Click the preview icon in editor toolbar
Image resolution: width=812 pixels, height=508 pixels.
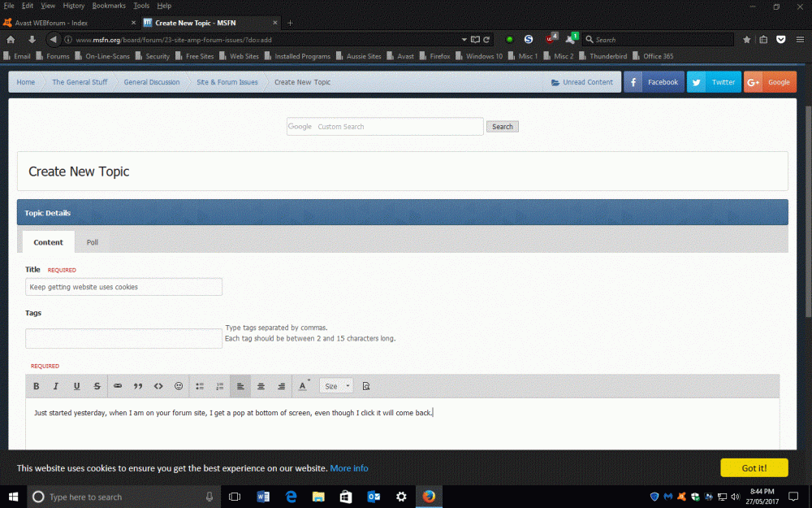coord(366,386)
